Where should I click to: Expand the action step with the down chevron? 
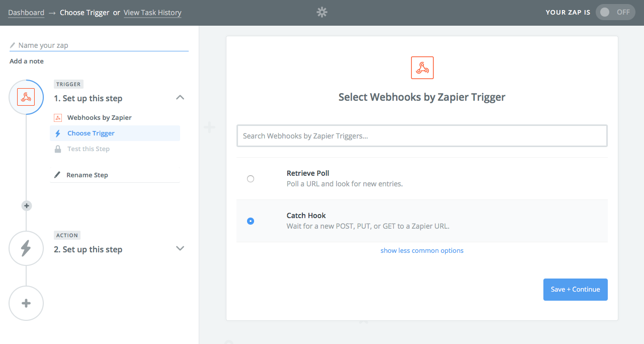pos(180,248)
